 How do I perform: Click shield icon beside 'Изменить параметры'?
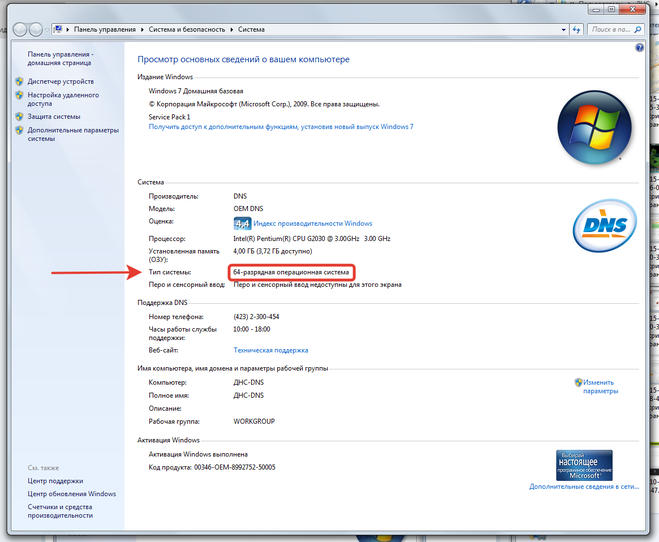[578, 382]
